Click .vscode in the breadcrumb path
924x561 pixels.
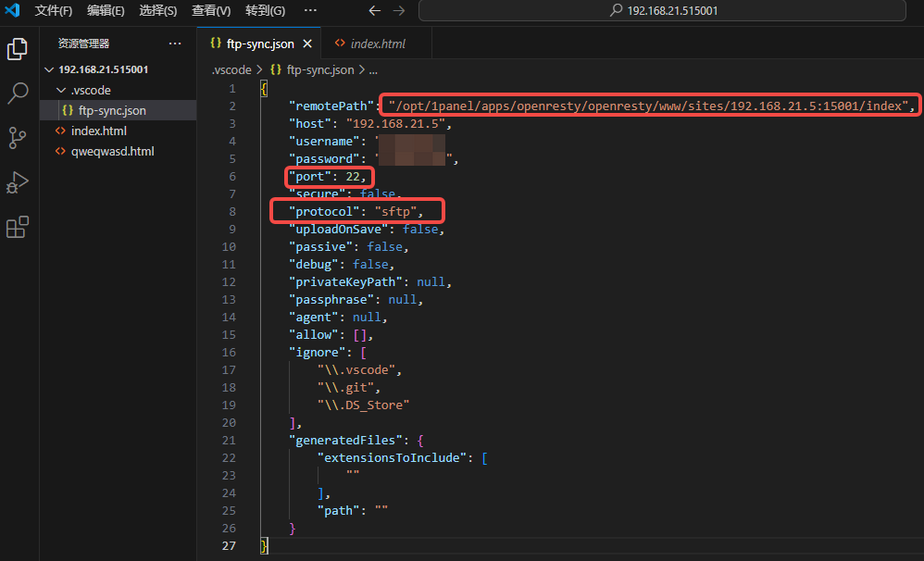coord(230,69)
